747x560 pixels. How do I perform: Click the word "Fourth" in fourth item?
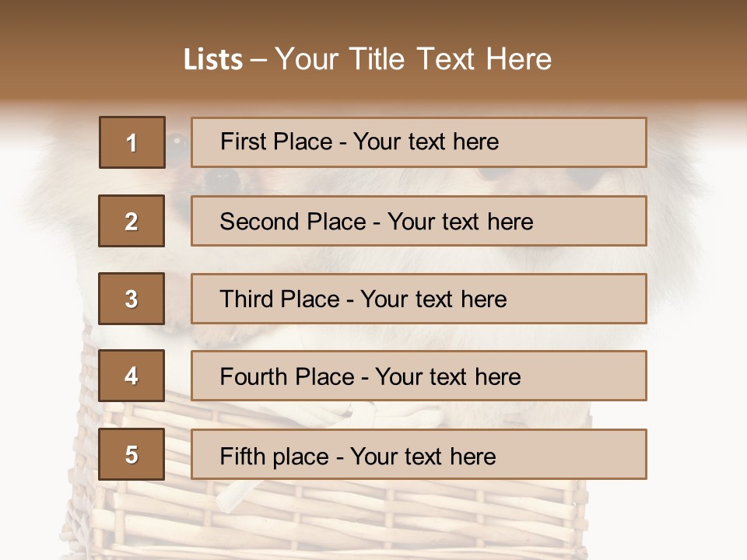click(253, 377)
